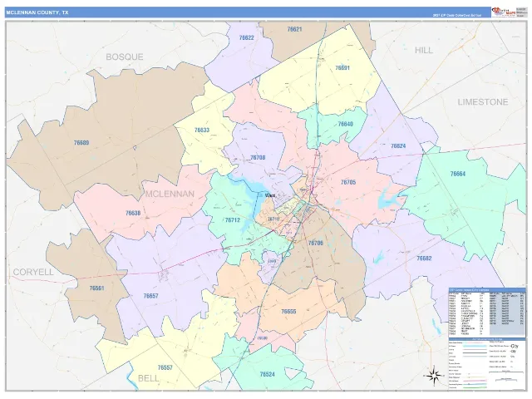Image resolution: width=532 pixels, height=399 pixels.
Task: Select ZIP code label 76708
Action: (x=258, y=157)
